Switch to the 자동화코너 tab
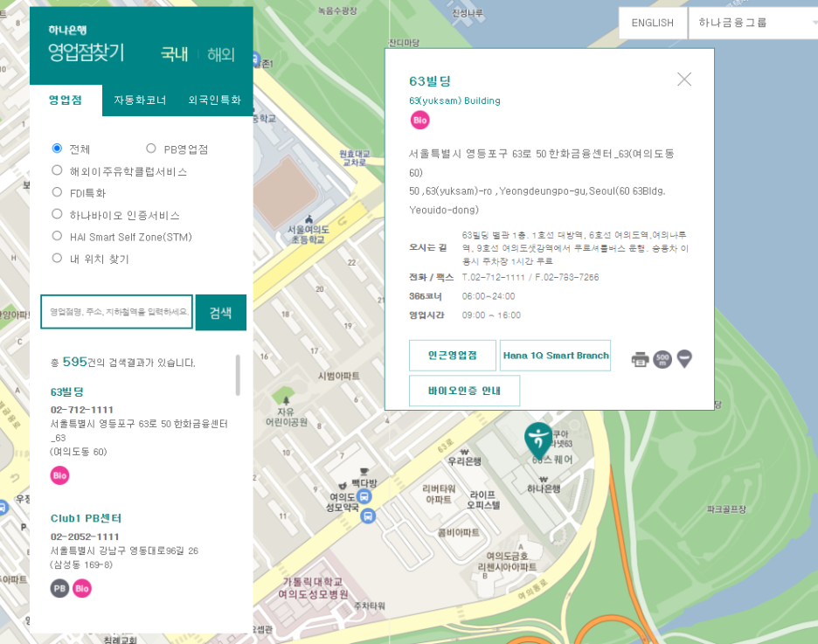 point(140,100)
